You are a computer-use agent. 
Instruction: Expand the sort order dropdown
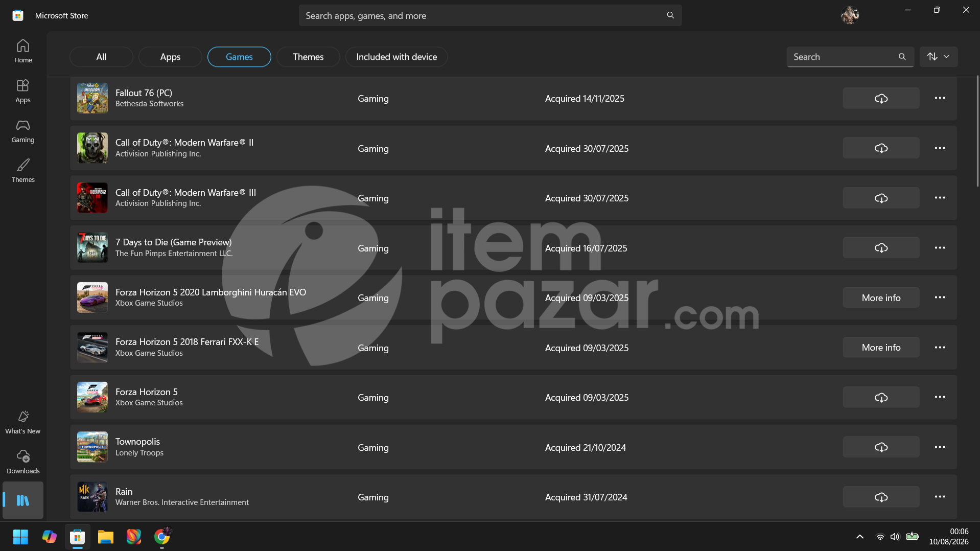click(x=939, y=57)
